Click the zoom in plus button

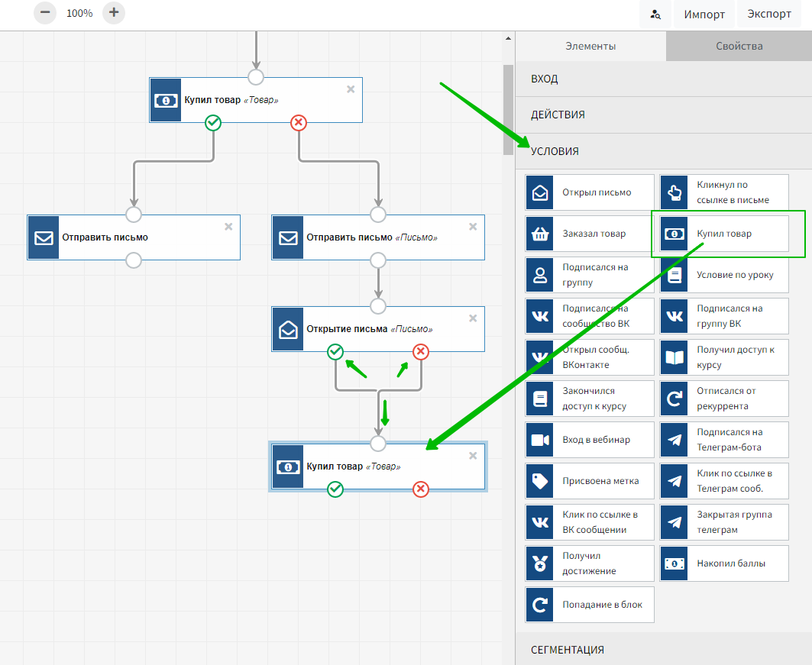coord(114,12)
